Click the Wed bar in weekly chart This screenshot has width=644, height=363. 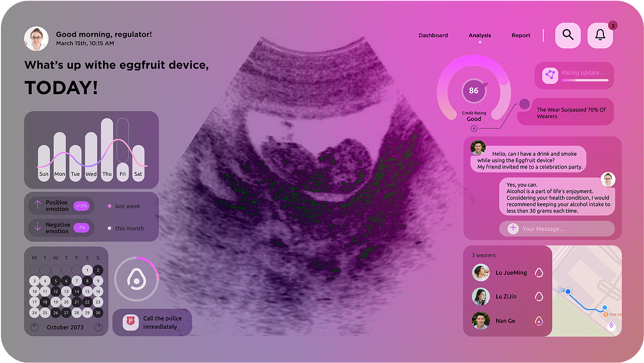point(91,157)
